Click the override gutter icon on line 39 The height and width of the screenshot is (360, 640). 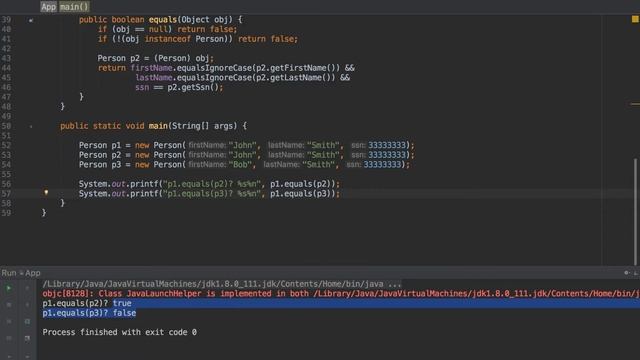[x=31, y=20]
